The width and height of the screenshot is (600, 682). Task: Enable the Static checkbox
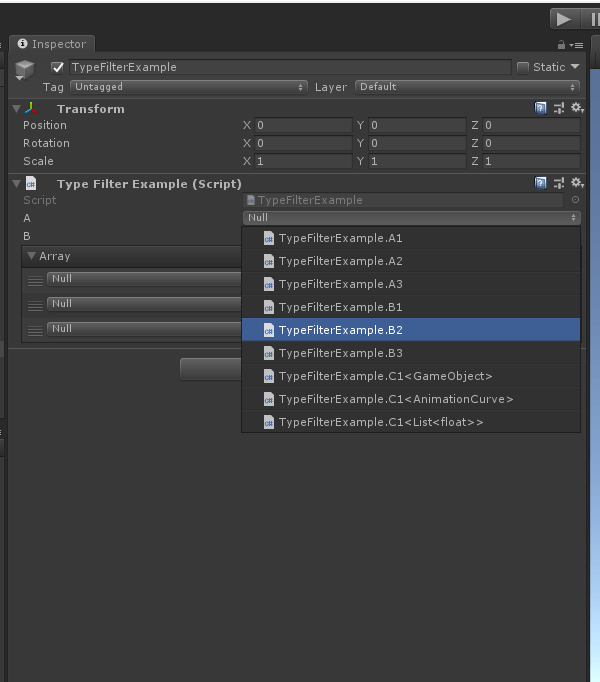pyautogui.click(x=523, y=67)
